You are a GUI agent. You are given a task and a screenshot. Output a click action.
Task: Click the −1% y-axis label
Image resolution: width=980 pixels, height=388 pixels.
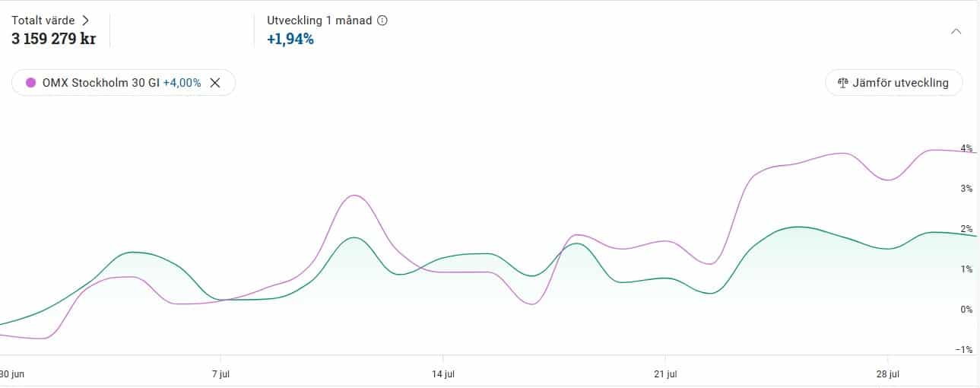tap(965, 350)
